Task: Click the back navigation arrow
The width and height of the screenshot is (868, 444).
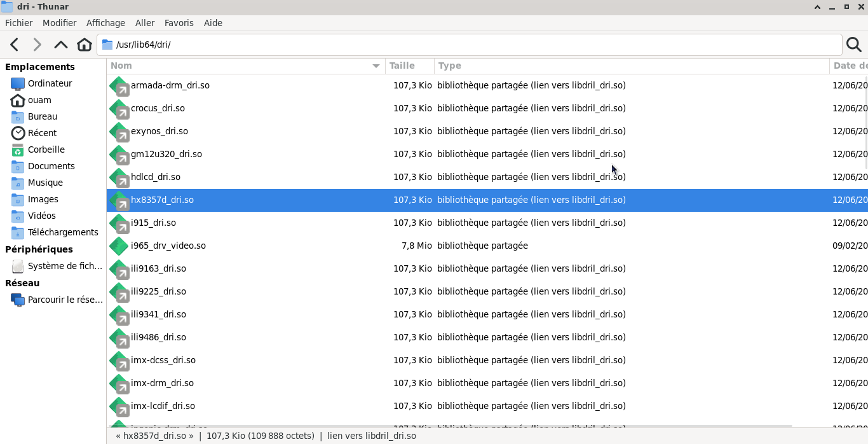Action: 15,45
